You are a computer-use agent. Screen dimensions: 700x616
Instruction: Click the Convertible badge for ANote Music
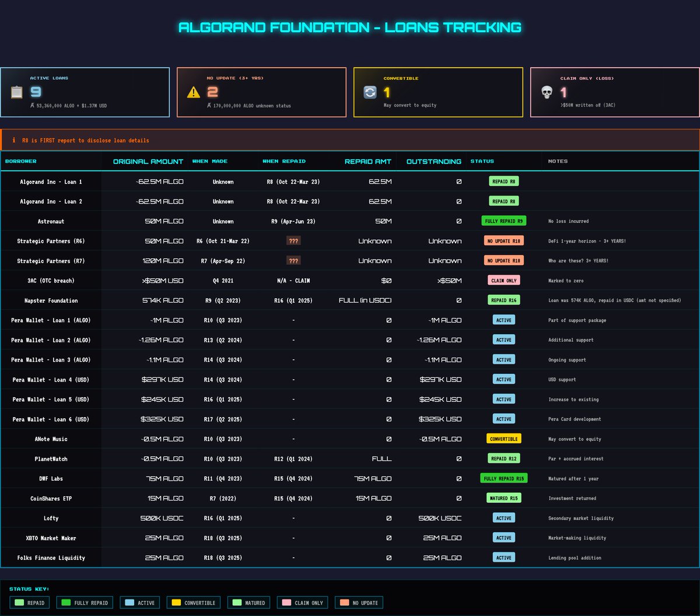(x=504, y=439)
